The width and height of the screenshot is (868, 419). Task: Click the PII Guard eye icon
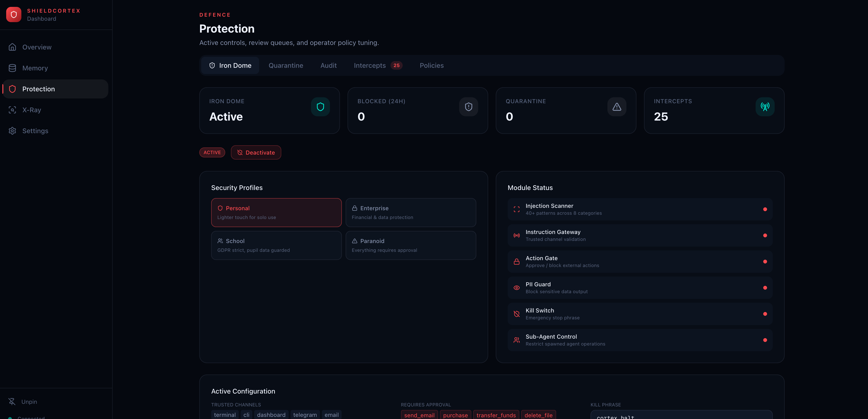(x=517, y=288)
